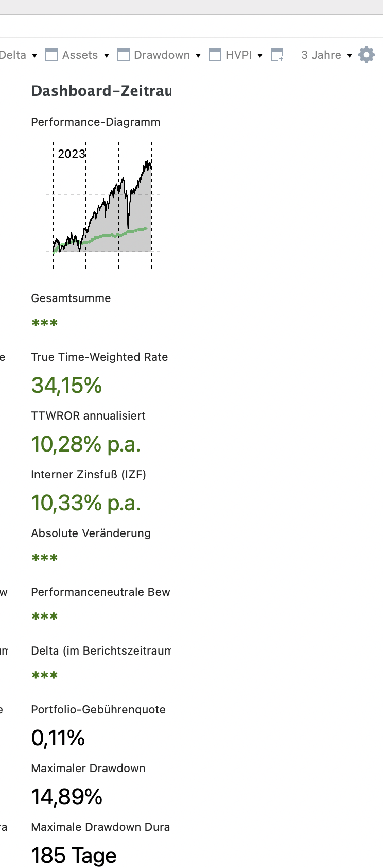Viewport: 383px width, 868px height.
Task: Switch to the Assets dashboard tab
Action: pos(80,55)
